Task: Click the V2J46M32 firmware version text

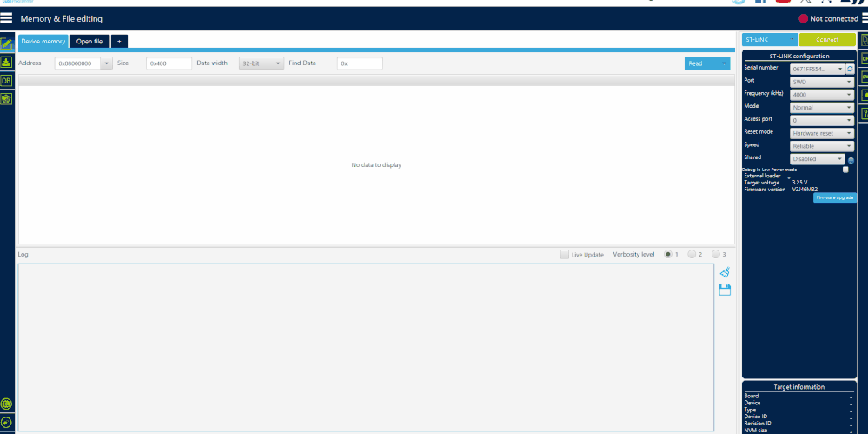Action: tap(805, 190)
